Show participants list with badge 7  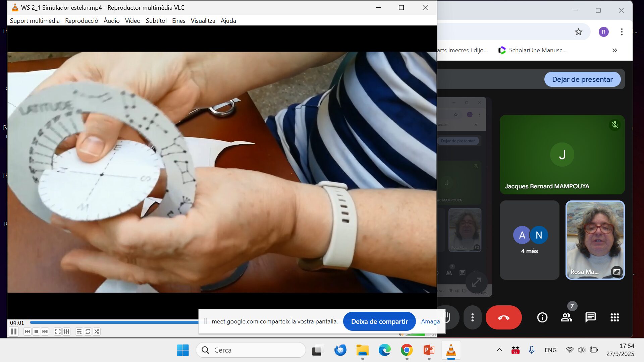click(x=567, y=317)
